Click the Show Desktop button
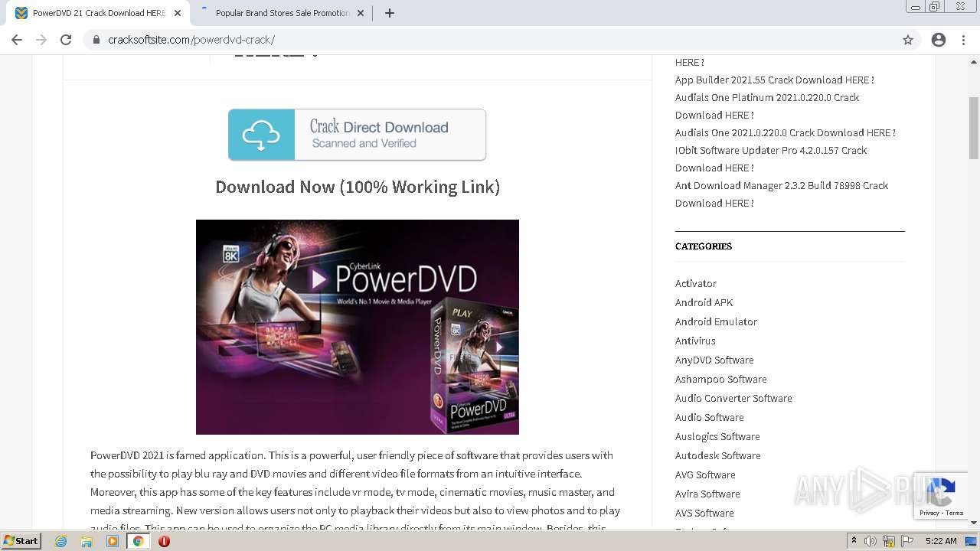The height and width of the screenshot is (551, 980). click(972, 541)
